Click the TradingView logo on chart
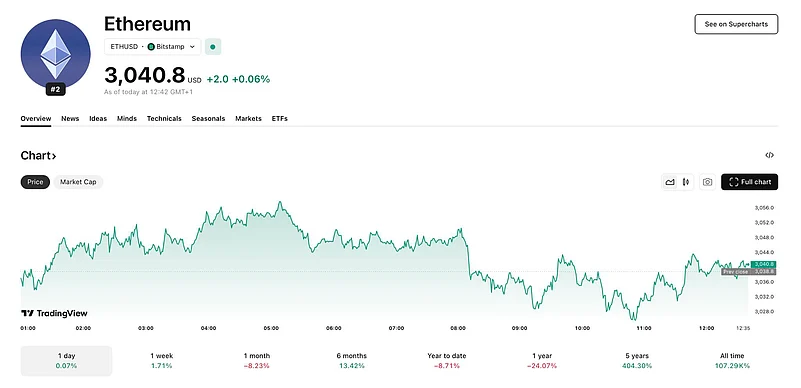Screen dimensions: 801x388 pos(54,313)
